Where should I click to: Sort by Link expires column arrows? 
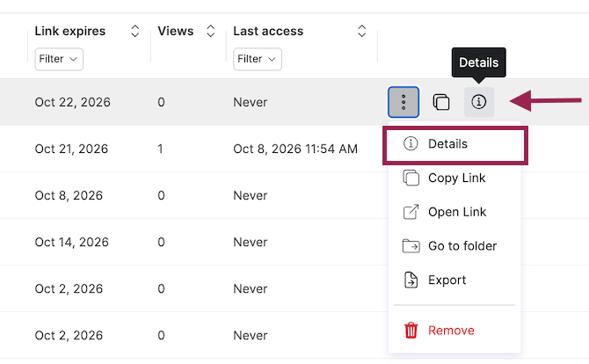click(x=135, y=31)
